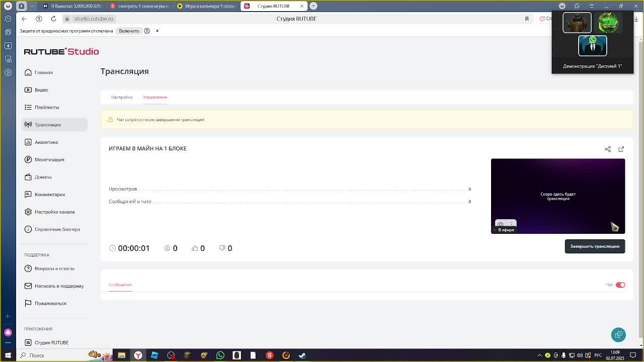Switch to the смотреть 1 сезон игры tab

pos(139,6)
